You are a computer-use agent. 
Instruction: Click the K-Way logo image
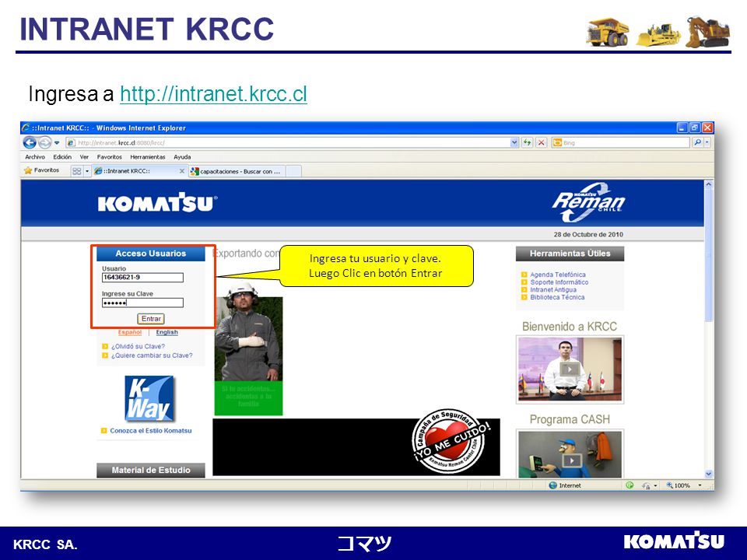tap(150, 399)
